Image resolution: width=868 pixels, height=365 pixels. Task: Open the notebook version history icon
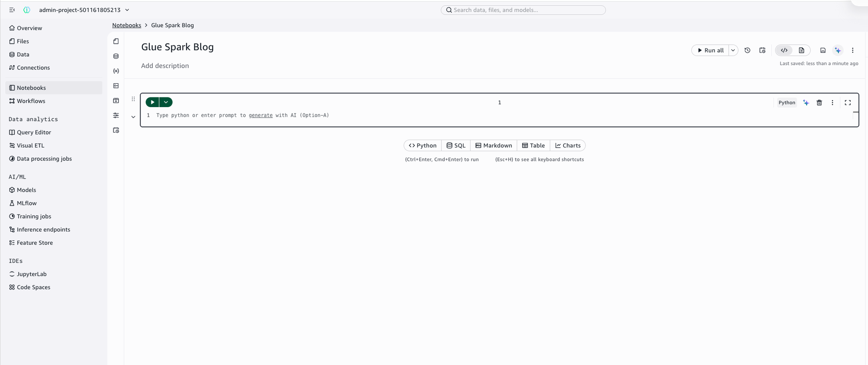click(747, 50)
